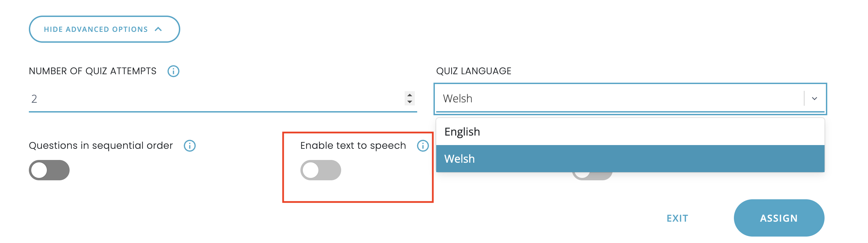Decrease quiz attempts with the down arrow

click(x=410, y=102)
